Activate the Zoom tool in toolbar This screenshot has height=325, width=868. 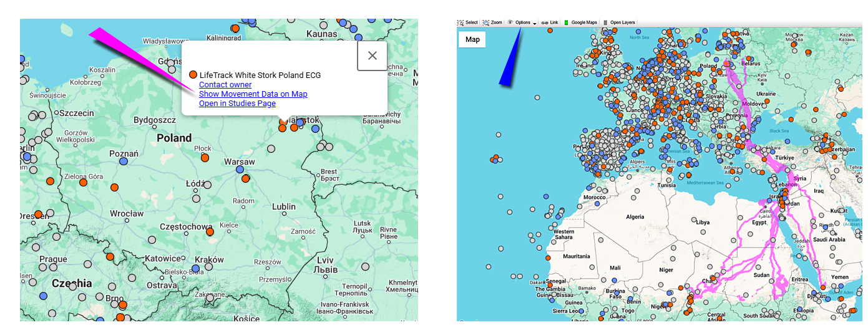tap(492, 22)
